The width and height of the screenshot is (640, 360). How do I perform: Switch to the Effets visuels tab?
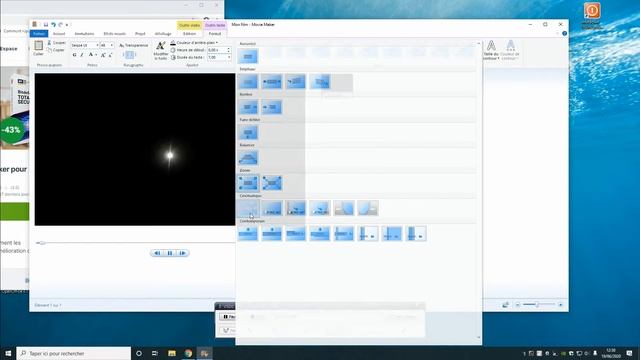click(x=115, y=33)
